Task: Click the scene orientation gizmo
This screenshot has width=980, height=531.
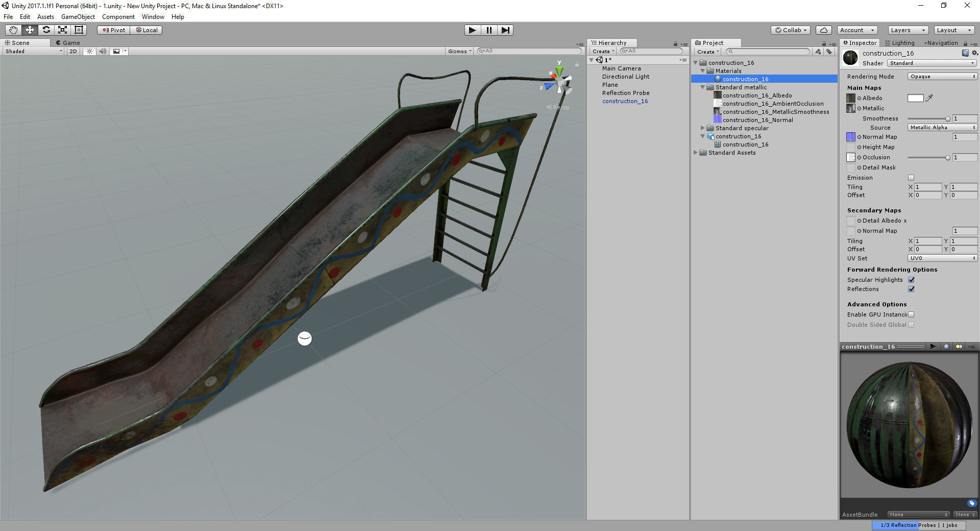Action: click(x=560, y=82)
